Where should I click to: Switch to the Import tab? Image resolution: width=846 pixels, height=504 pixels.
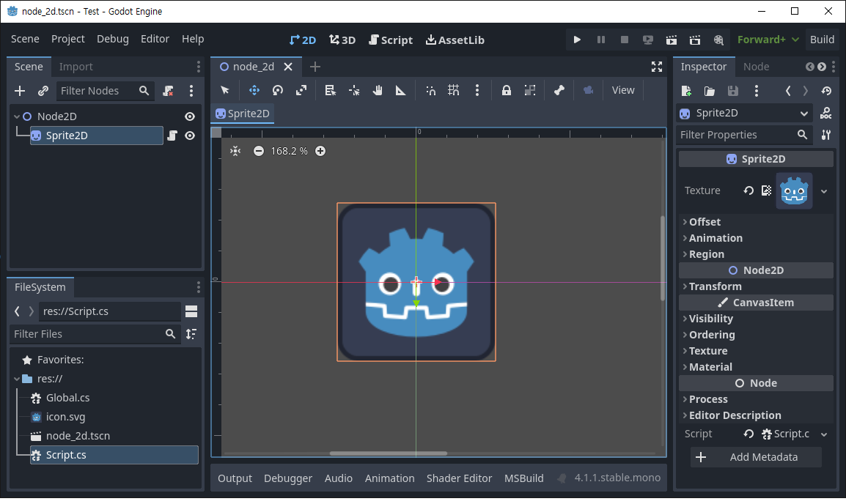click(x=76, y=67)
